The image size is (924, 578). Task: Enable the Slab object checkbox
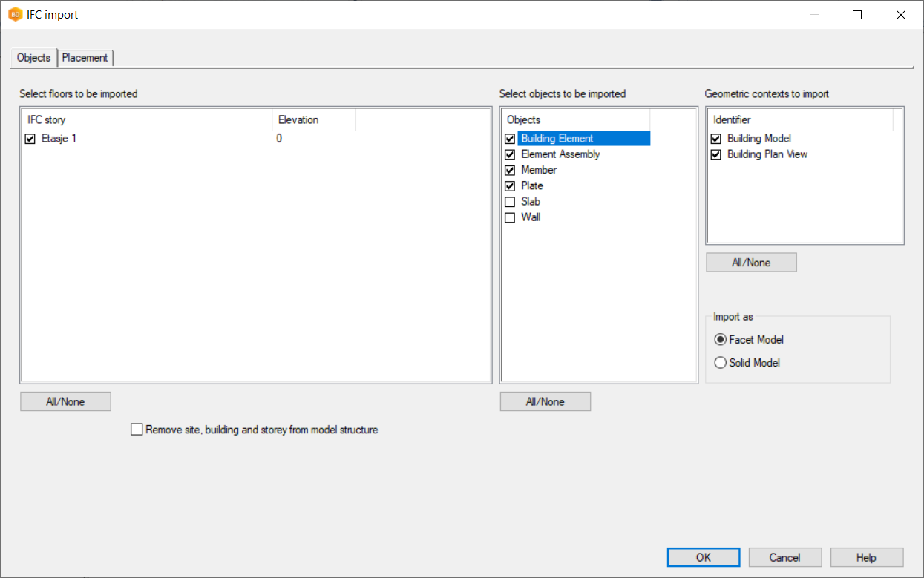510,202
